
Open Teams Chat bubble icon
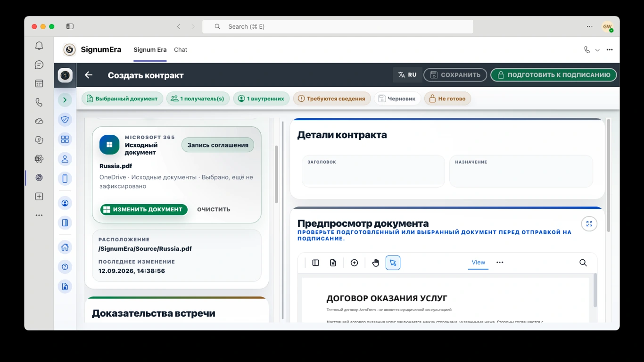tap(39, 65)
